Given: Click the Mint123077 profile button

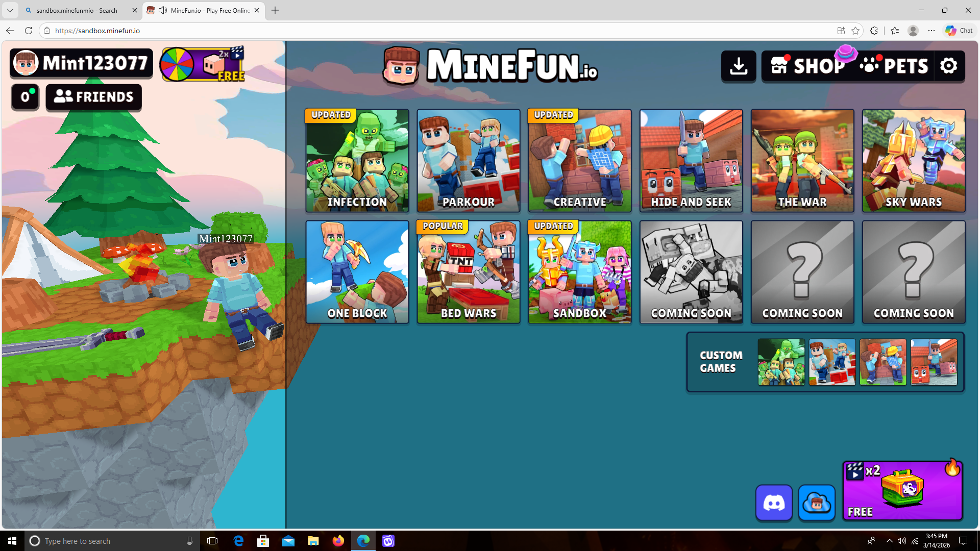Looking at the screenshot, I should (82, 63).
